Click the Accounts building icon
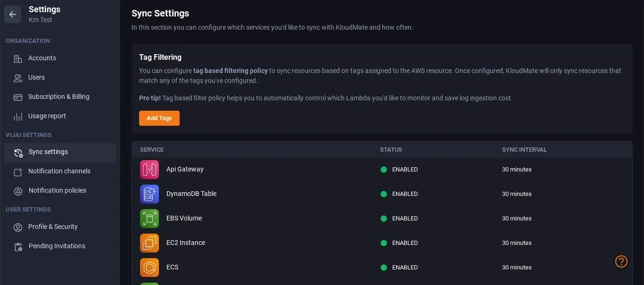The height and width of the screenshot is (285, 644). point(18,58)
